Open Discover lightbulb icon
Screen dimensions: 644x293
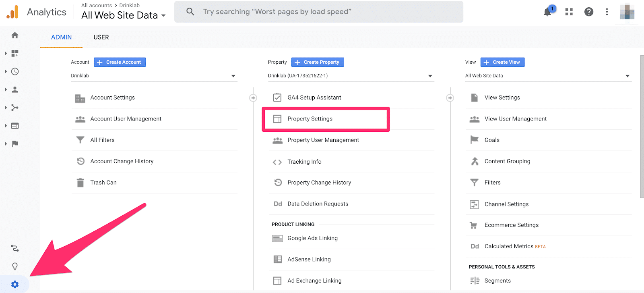pyautogui.click(x=15, y=266)
